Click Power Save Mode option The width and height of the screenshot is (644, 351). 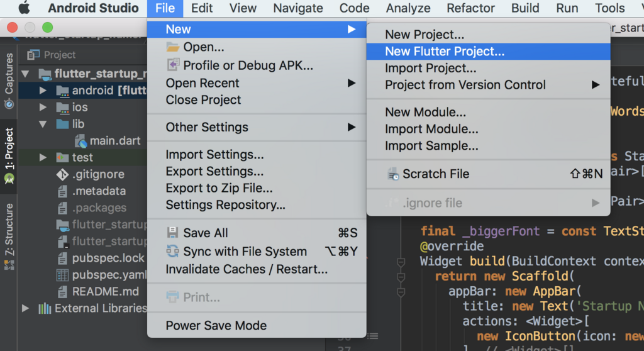click(x=216, y=326)
